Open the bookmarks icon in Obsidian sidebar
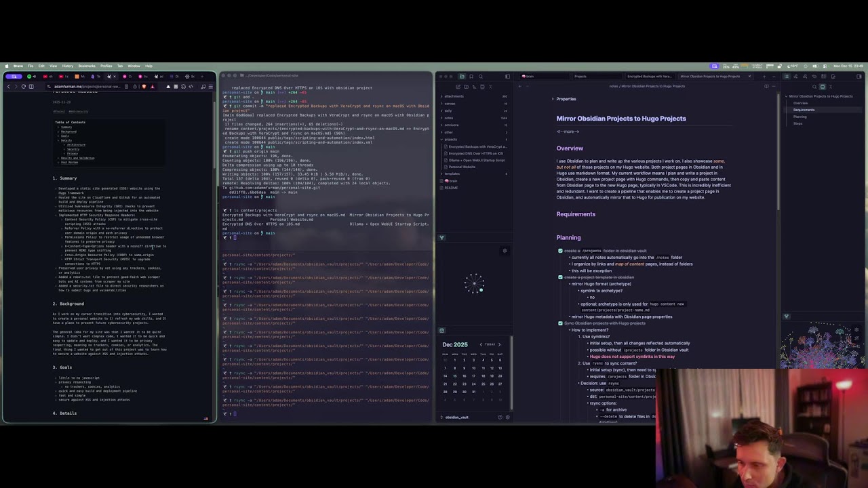Image resolution: width=868 pixels, height=488 pixels. 471,77
